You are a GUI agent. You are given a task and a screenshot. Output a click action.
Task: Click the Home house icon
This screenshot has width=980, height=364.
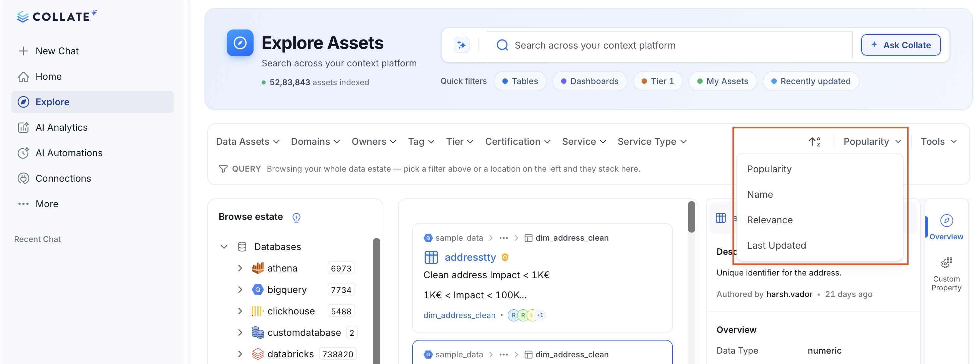coord(23,76)
